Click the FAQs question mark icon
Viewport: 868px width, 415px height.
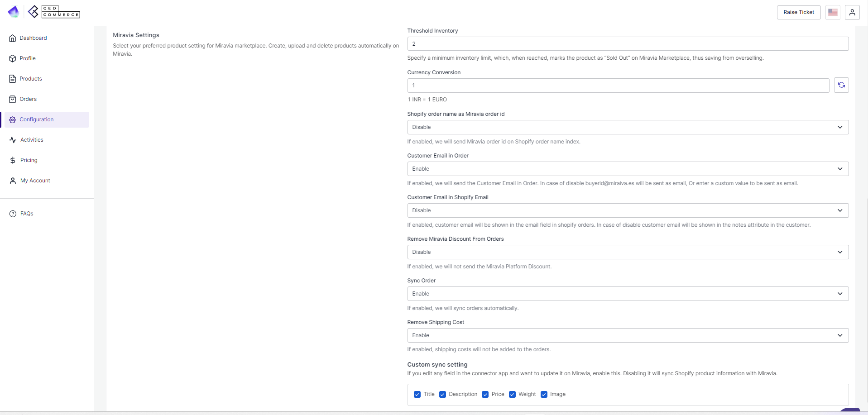pyautogui.click(x=13, y=214)
